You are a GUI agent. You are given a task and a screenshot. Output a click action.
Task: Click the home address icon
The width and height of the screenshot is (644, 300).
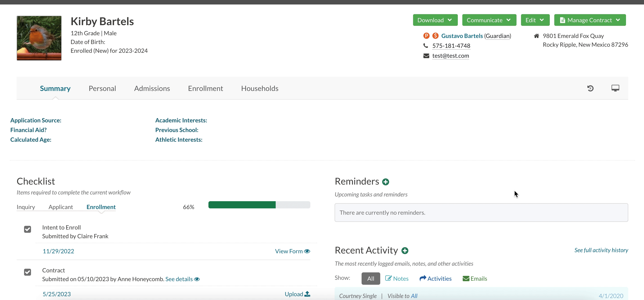tap(536, 36)
